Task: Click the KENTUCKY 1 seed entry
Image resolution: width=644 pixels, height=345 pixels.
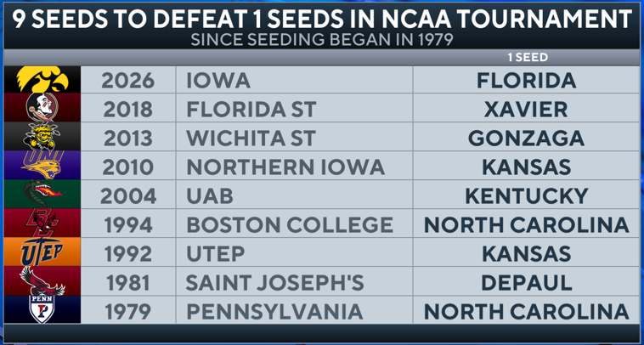Action: pyautogui.click(x=526, y=195)
